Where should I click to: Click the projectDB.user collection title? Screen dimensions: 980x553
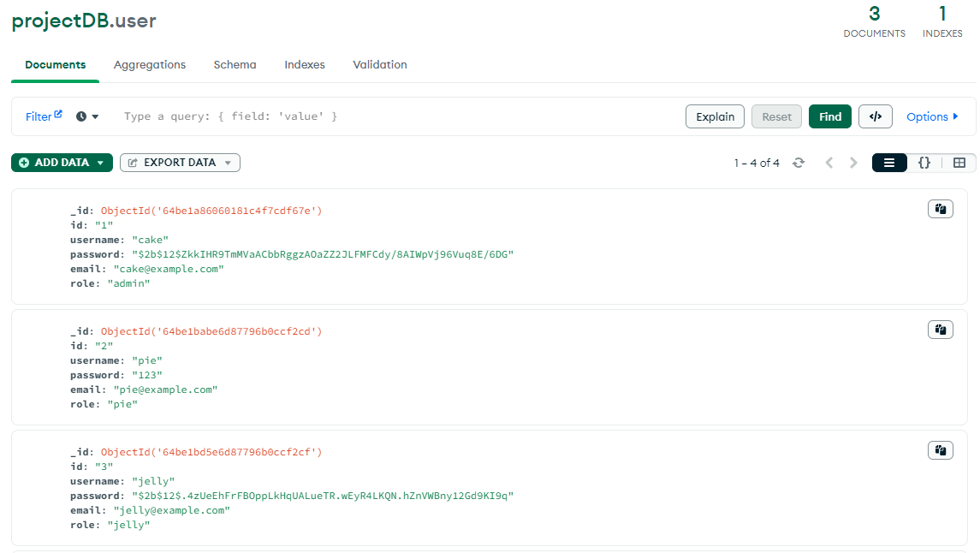84,21
